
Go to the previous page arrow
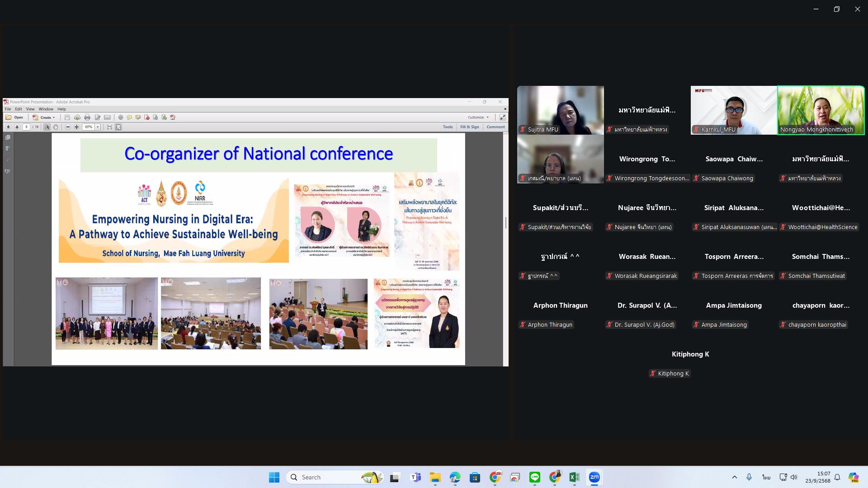point(8,127)
